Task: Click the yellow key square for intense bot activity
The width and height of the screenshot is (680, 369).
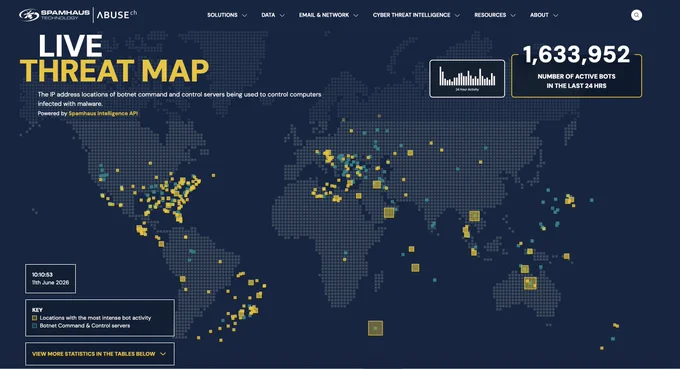Action: click(x=35, y=318)
